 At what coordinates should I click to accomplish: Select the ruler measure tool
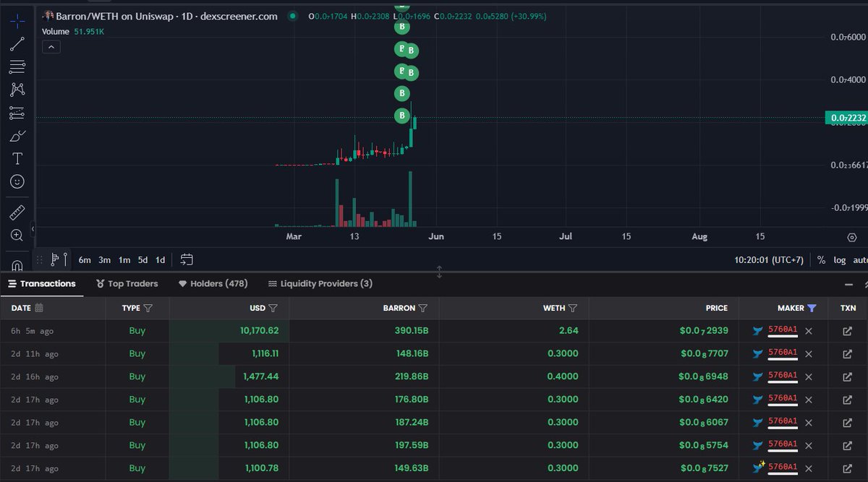pos(17,212)
